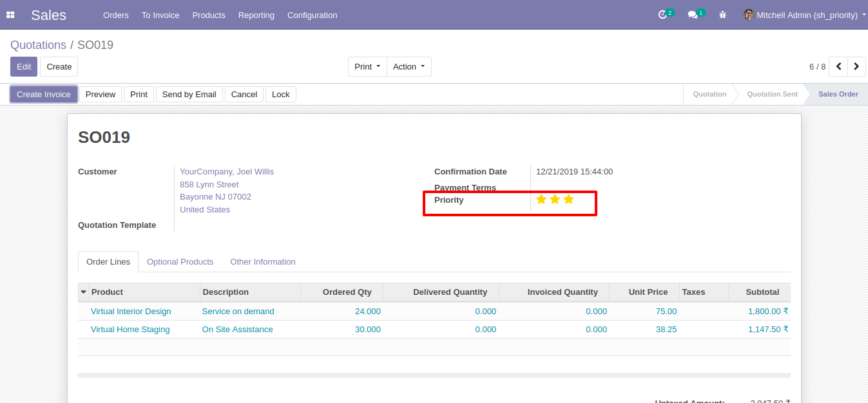Image resolution: width=868 pixels, height=403 pixels.
Task: Open the debug bug icon
Action: 723,15
